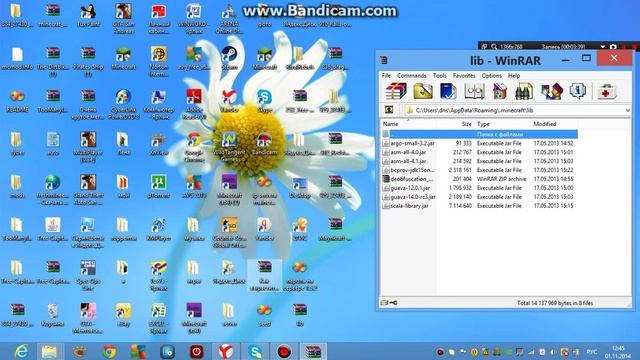Open the Help menu
Viewport: 640px width, 360px height.
coord(514,76)
